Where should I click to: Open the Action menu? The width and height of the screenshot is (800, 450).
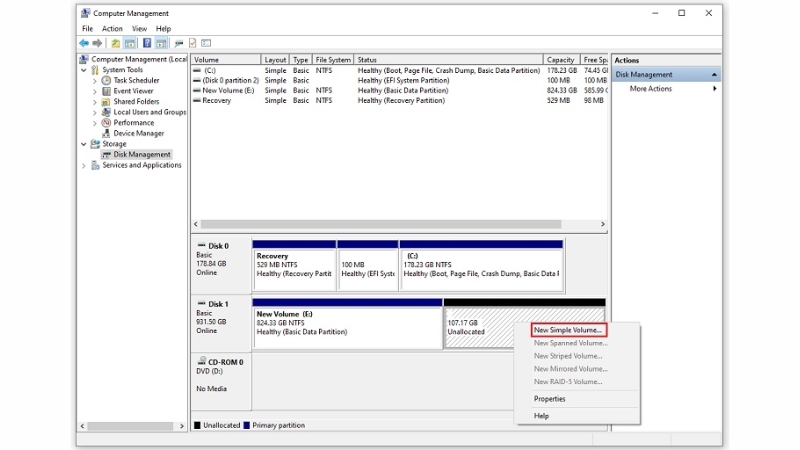point(112,29)
